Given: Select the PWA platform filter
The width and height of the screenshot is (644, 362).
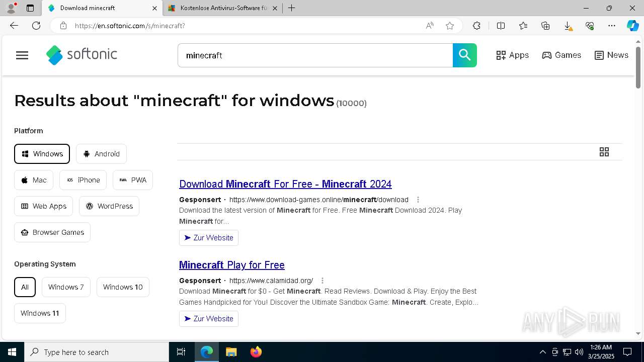Looking at the screenshot, I should tap(133, 180).
